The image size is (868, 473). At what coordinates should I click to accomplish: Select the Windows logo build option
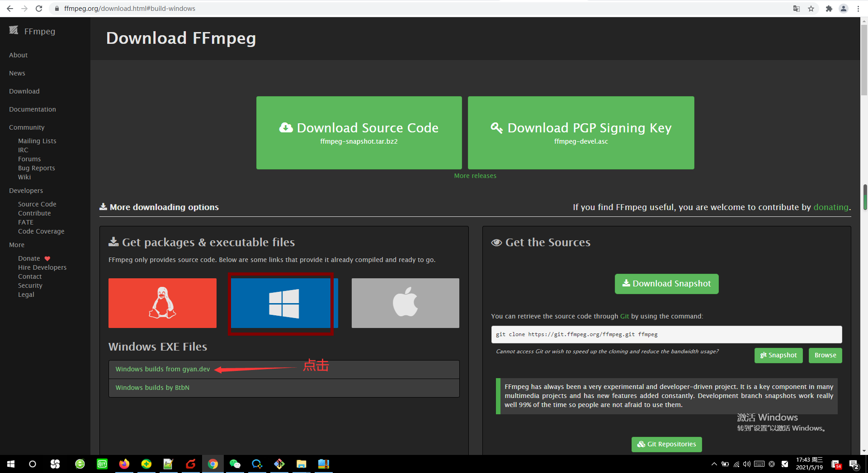pyautogui.click(x=281, y=303)
